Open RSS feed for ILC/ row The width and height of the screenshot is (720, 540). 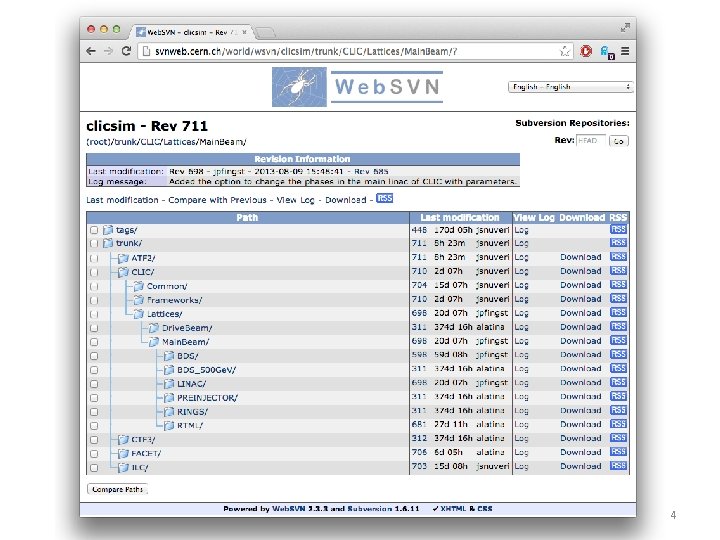pyautogui.click(x=618, y=466)
